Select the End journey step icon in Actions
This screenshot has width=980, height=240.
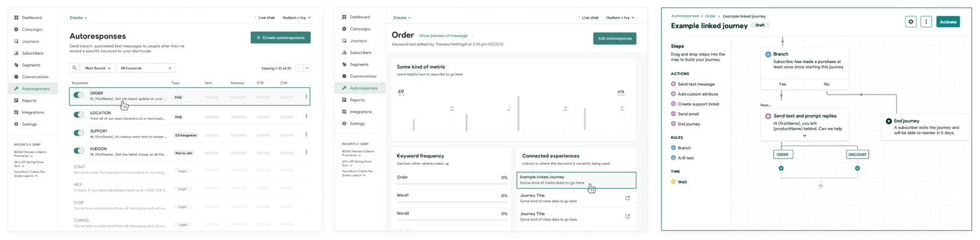674,124
